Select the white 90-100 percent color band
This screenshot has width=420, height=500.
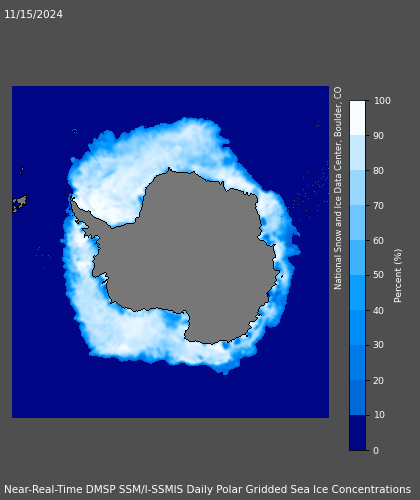tap(357, 118)
